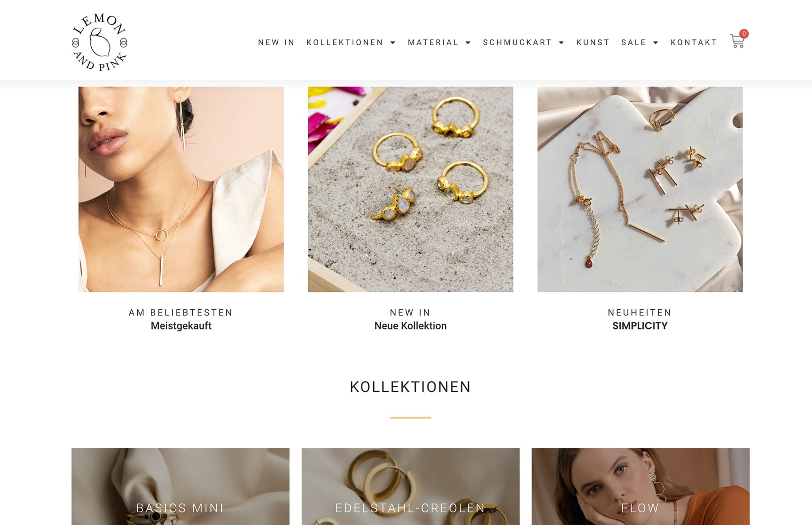The image size is (812, 525).
Task: Click the SIMPLICITY link
Action: coord(640,326)
